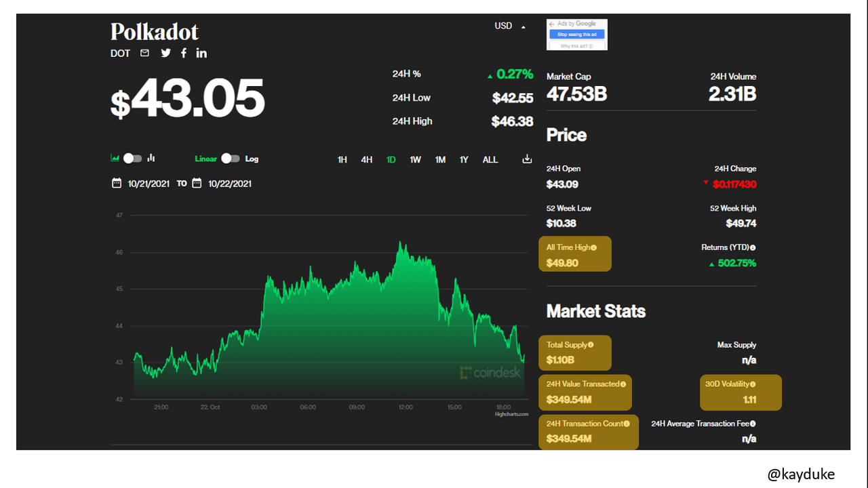Click the 52 Week Low value $10.38

click(x=561, y=223)
